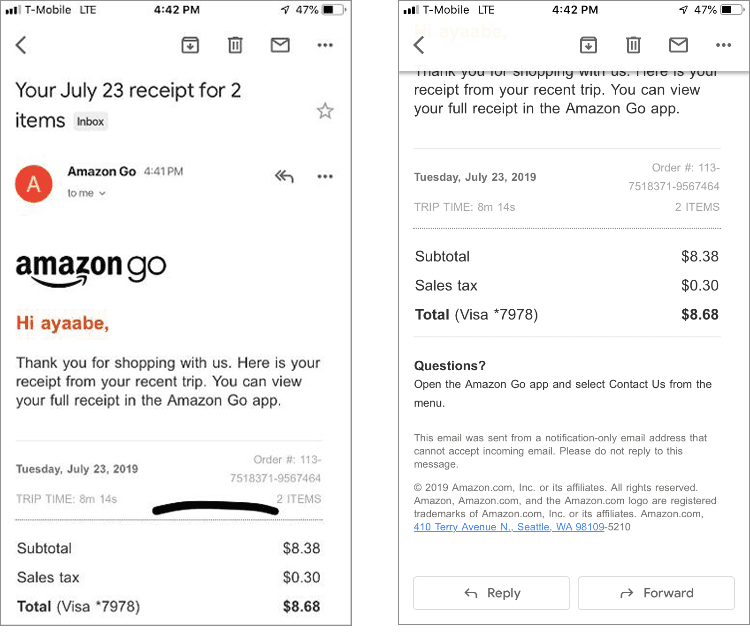Mark unread using left envelope icon
This screenshot has height=636, width=750.
pos(280,45)
